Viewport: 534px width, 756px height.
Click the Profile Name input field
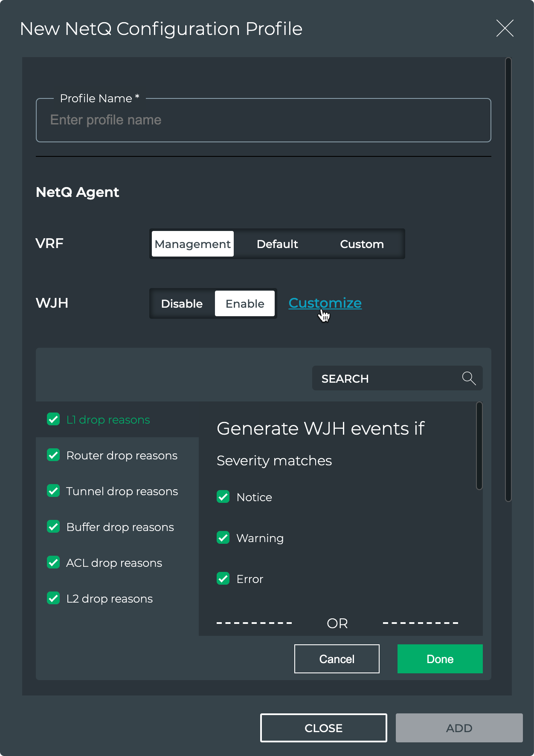(x=263, y=121)
